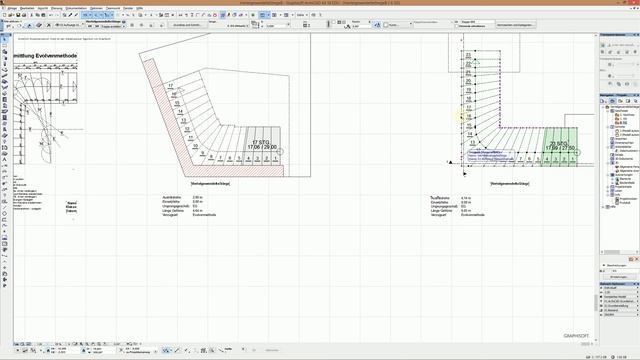Click the Grundriss und Schnitt button

187,25
